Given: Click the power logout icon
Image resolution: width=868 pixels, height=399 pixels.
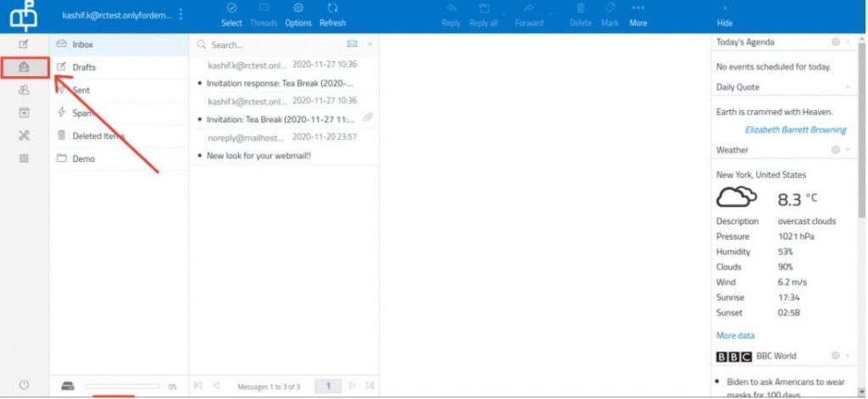Looking at the screenshot, I should [x=24, y=385].
